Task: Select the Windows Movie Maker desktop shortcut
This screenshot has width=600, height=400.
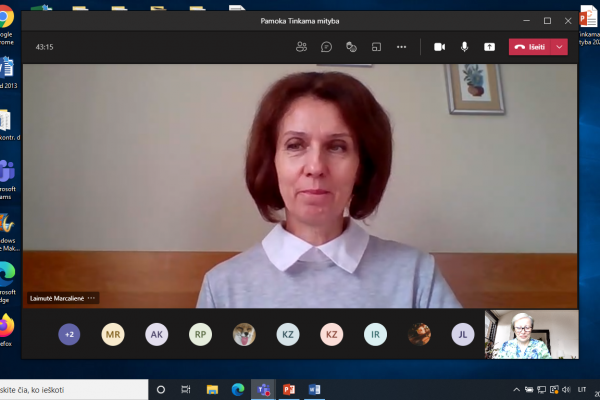Action: pyautogui.click(x=8, y=232)
